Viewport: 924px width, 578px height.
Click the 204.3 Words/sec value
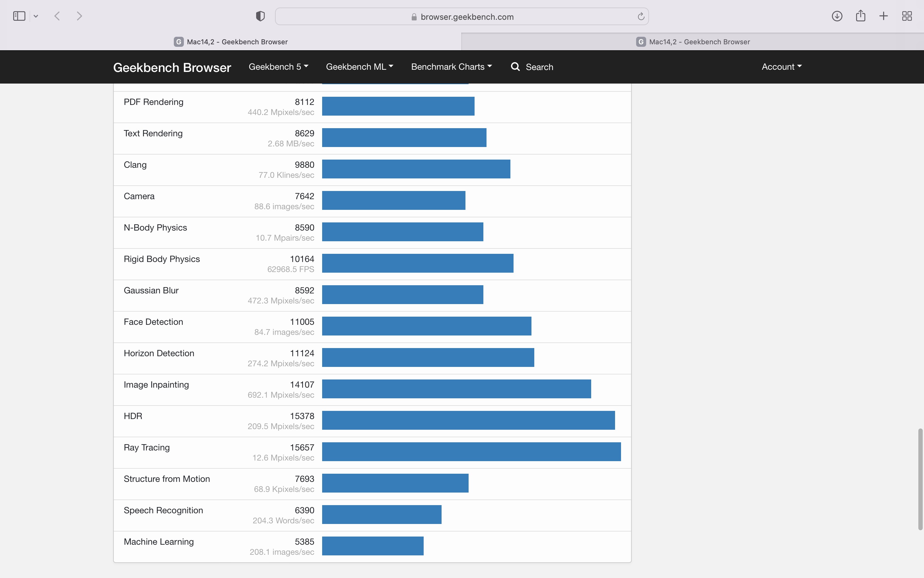click(x=283, y=521)
